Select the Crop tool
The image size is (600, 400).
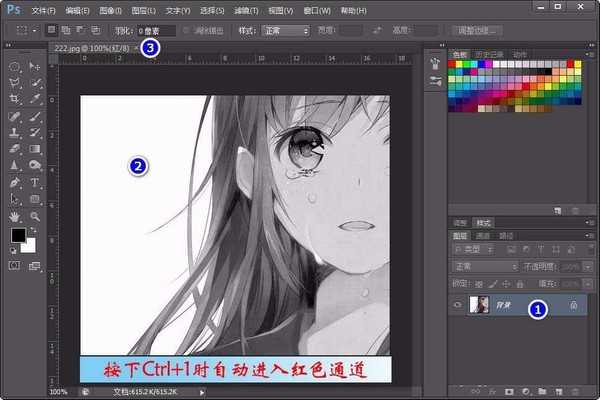pyautogui.click(x=15, y=100)
